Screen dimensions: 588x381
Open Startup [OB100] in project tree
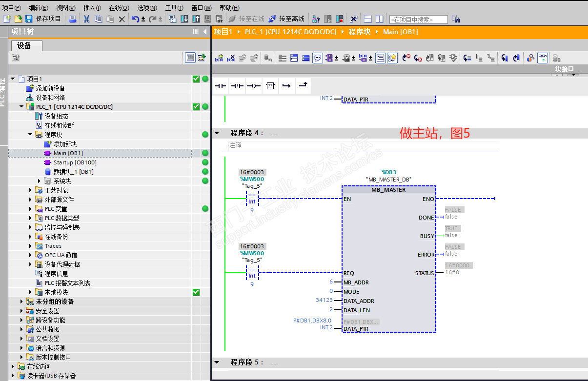pyautogui.click(x=75, y=162)
